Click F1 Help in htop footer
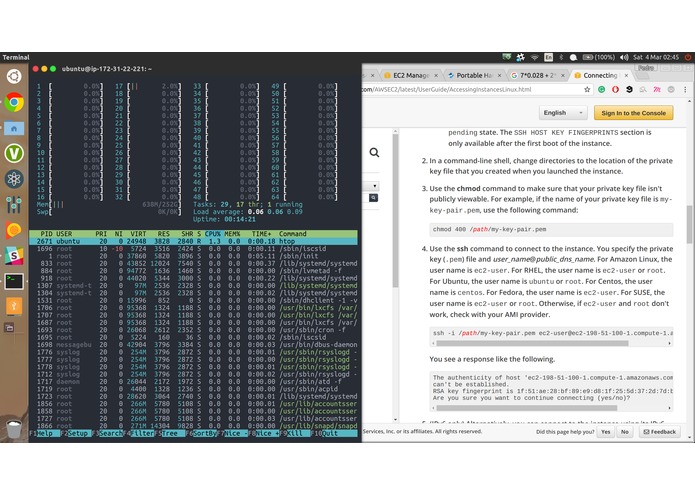This screenshot has height=494, width=695. (44, 433)
